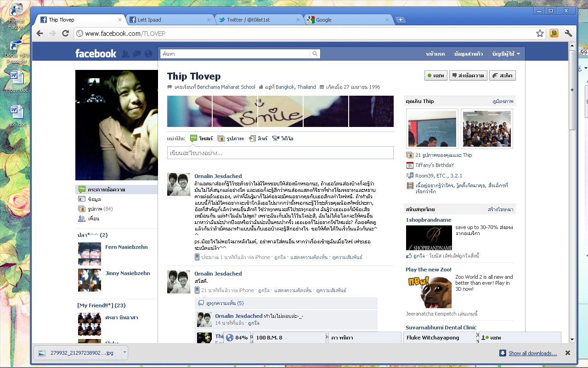Close the Twitter tab
Viewport: 588px width, 368px height.
click(298, 20)
